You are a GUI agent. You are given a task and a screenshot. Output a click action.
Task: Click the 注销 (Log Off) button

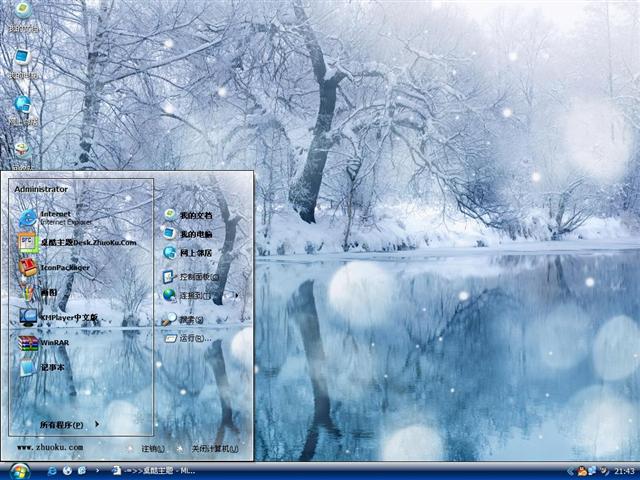click(x=152, y=449)
